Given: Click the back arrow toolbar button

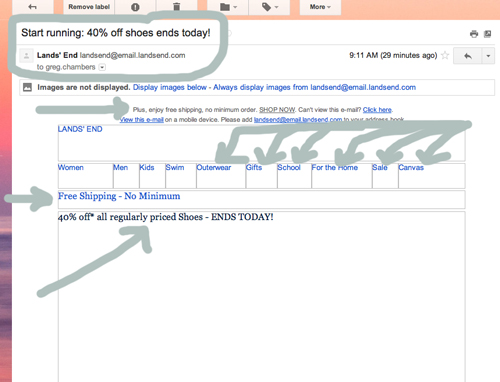Looking at the screenshot, I should click(x=32, y=7).
